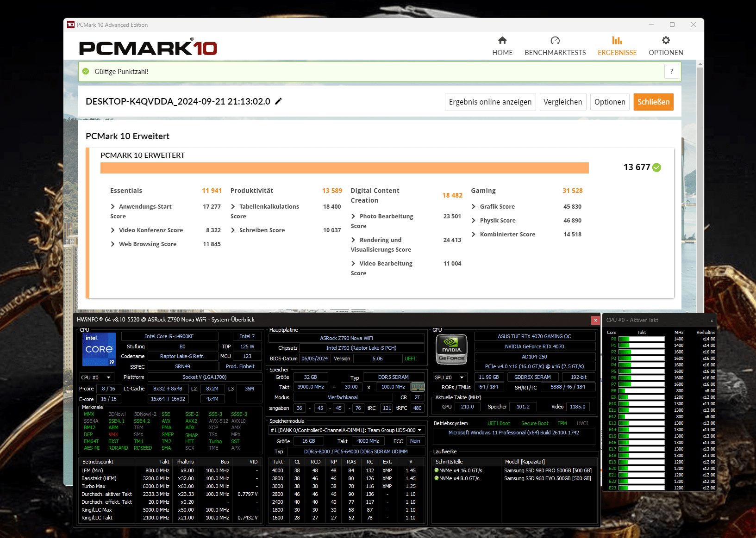
Task: Click the Turbo Max row in Betriebspunkt table
Action: (169, 486)
